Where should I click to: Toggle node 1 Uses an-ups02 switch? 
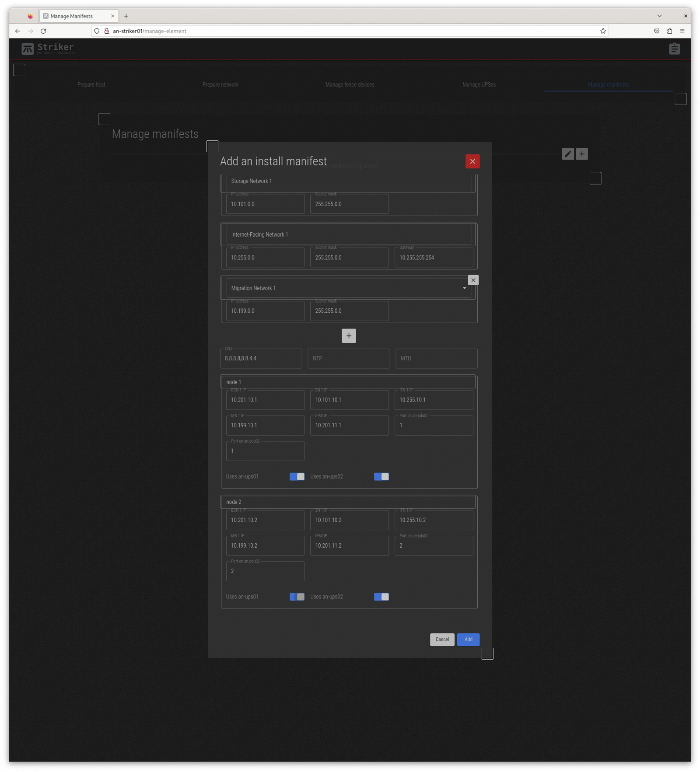click(x=381, y=476)
